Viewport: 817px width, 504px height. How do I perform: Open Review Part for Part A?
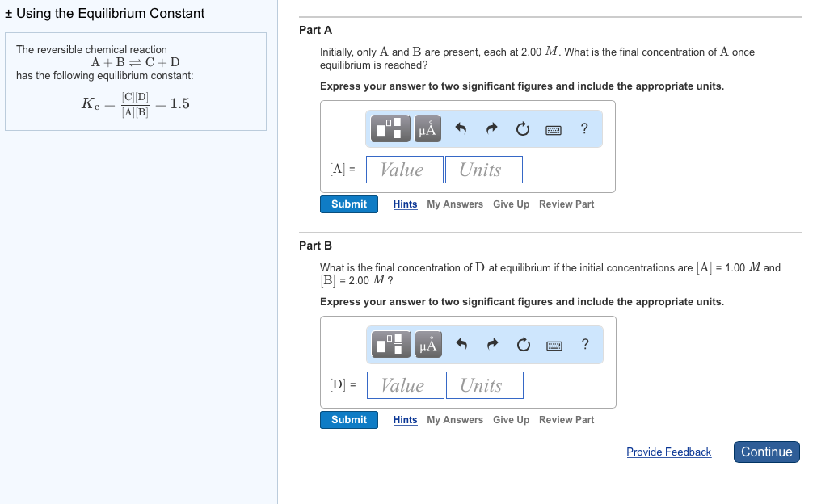[x=566, y=204]
